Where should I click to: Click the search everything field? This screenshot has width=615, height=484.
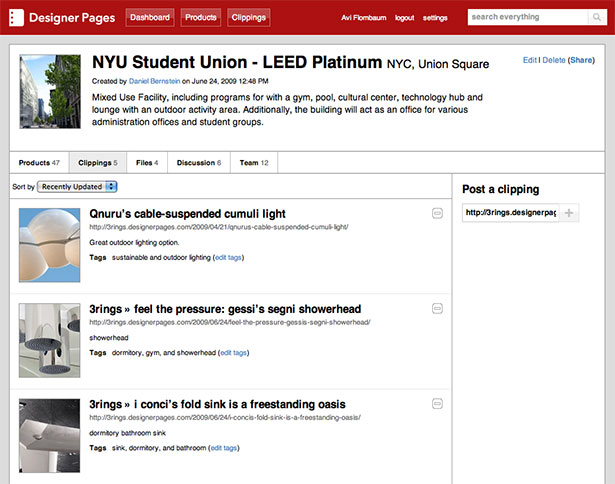(528, 17)
